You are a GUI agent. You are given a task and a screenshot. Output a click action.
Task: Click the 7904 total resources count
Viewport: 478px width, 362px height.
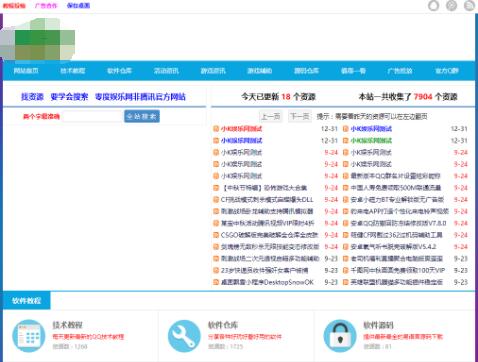(x=423, y=97)
